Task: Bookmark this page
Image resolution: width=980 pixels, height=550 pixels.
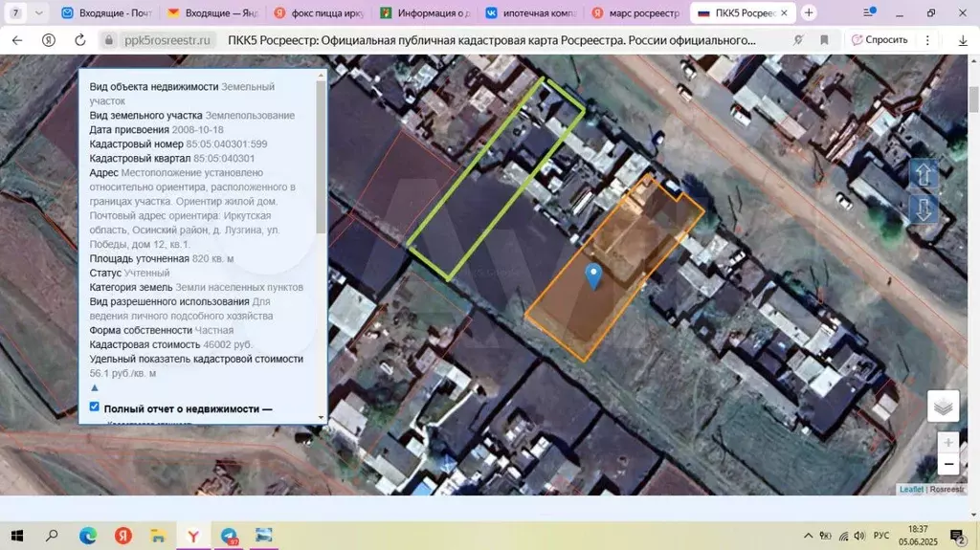Action: click(824, 40)
